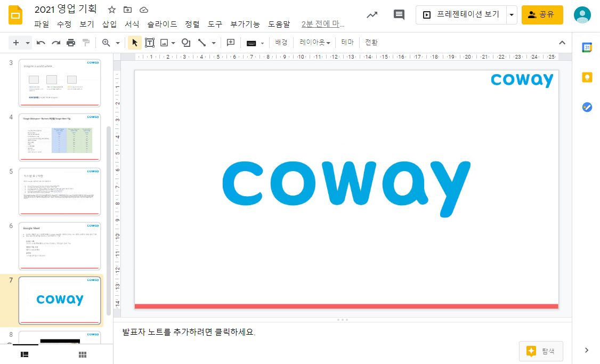Collapse the side panel chevron arrow
The image size is (600, 364).
coord(587,350)
